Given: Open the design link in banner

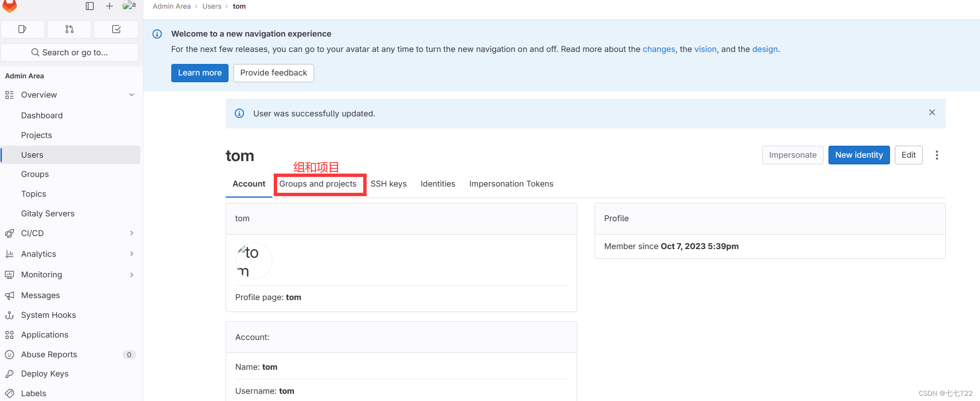Looking at the screenshot, I should pos(765,49).
